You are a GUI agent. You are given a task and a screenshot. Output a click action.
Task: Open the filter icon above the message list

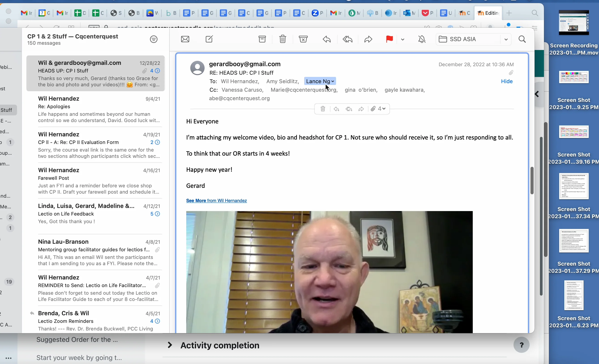pyautogui.click(x=154, y=39)
